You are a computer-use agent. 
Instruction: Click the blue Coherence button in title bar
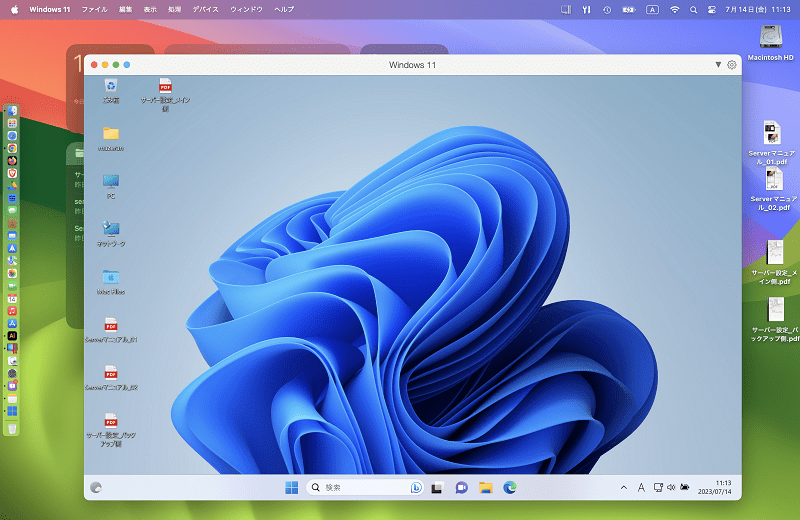[127, 65]
